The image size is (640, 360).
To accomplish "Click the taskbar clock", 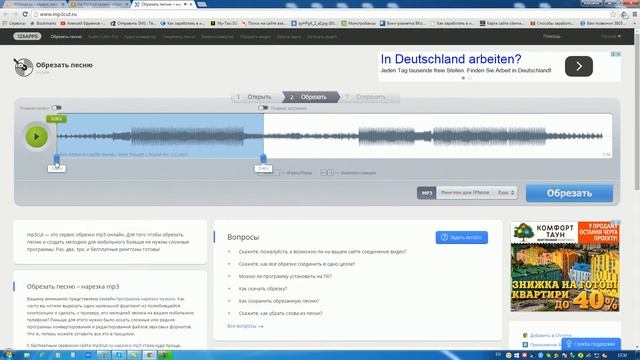I will (622, 355).
